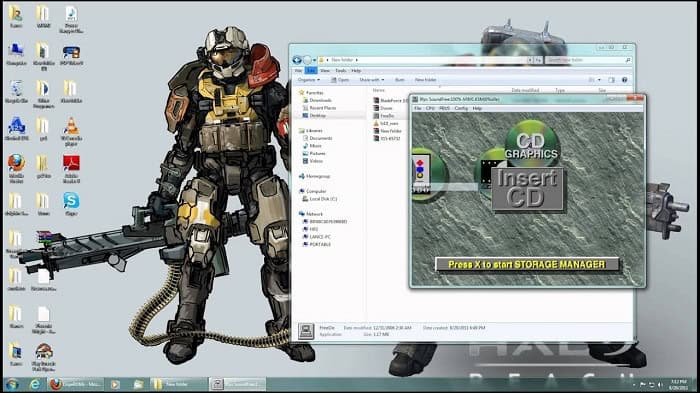Click Internet Explorer in the taskbar
This screenshot has height=393, width=700.
pyautogui.click(x=35, y=384)
